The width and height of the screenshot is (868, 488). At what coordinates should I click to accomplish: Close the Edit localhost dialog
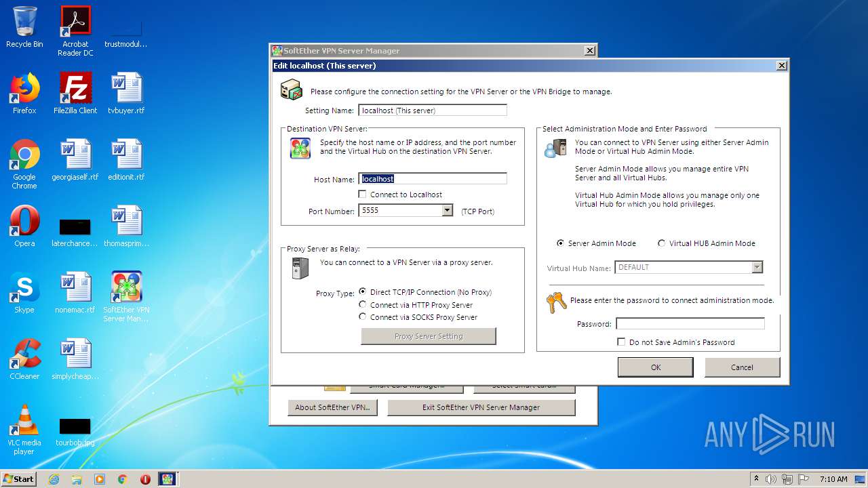pyautogui.click(x=782, y=66)
